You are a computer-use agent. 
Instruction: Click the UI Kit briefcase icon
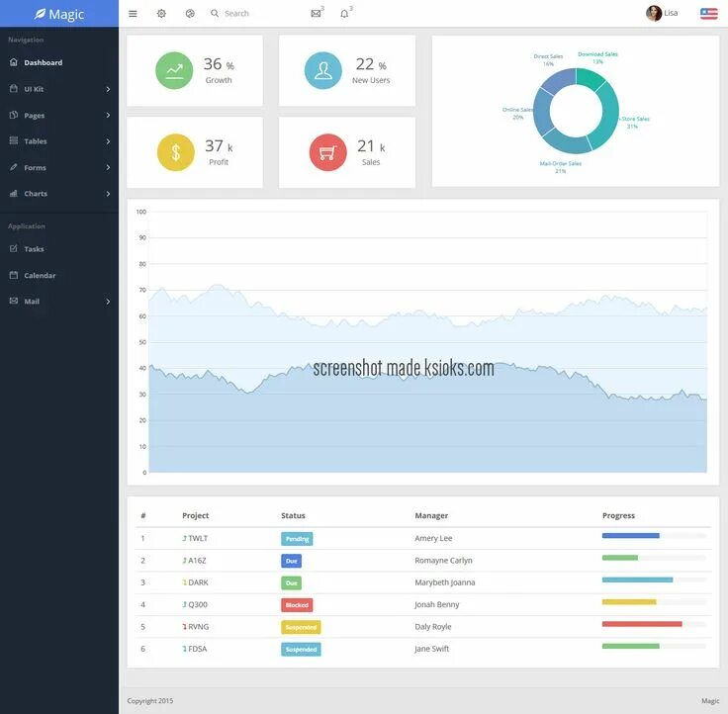point(14,89)
